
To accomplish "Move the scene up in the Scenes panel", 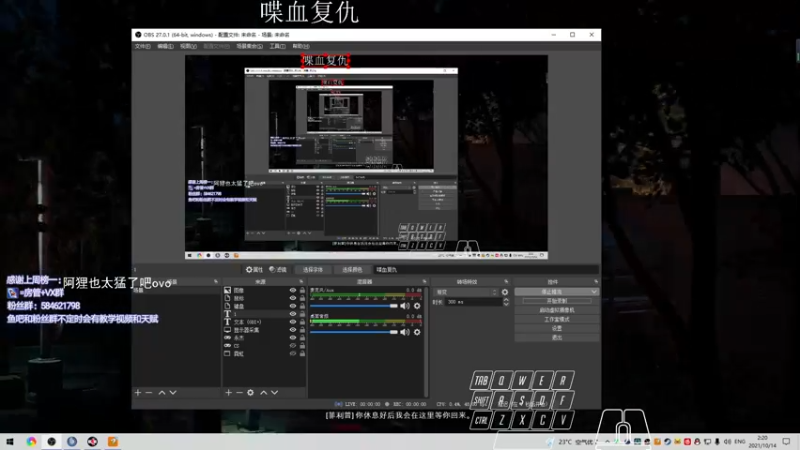I will pyautogui.click(x=162, y=392).
